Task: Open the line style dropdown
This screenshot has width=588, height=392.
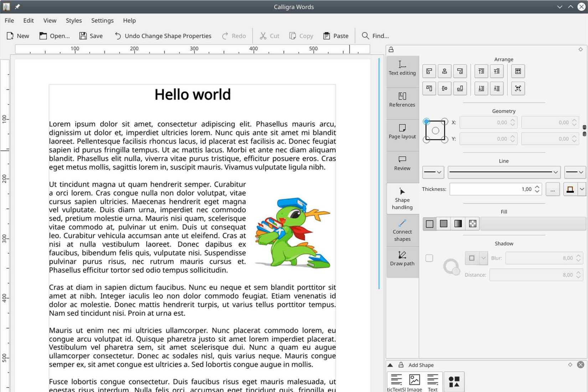Action: [504, 172]
